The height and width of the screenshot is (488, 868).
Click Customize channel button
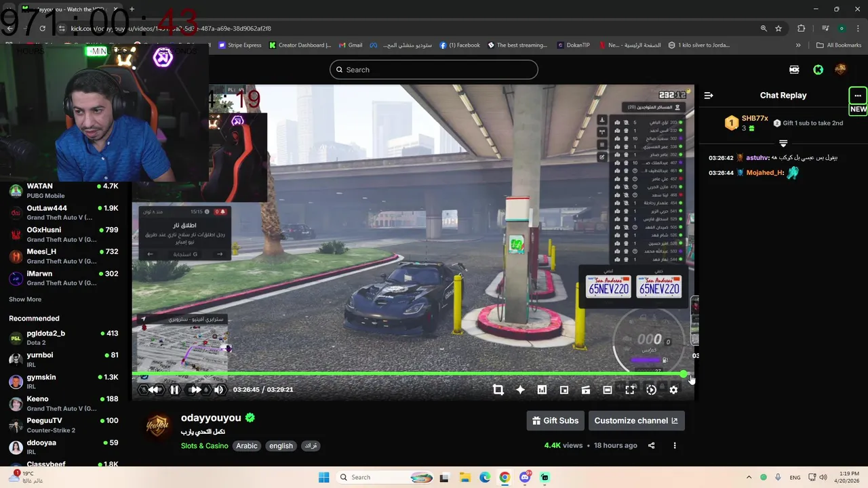[x=636, y=420]
